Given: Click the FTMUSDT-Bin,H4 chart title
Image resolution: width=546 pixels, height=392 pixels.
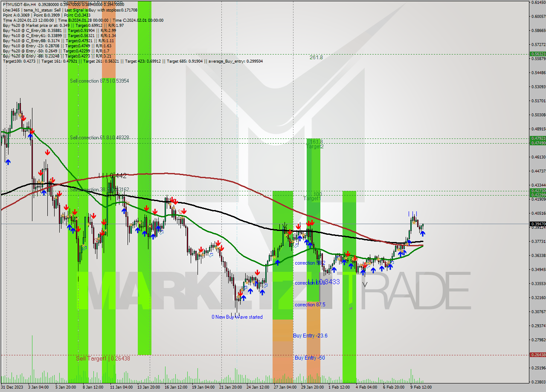Looking at the screenshot, I should (x=19, y=4).
